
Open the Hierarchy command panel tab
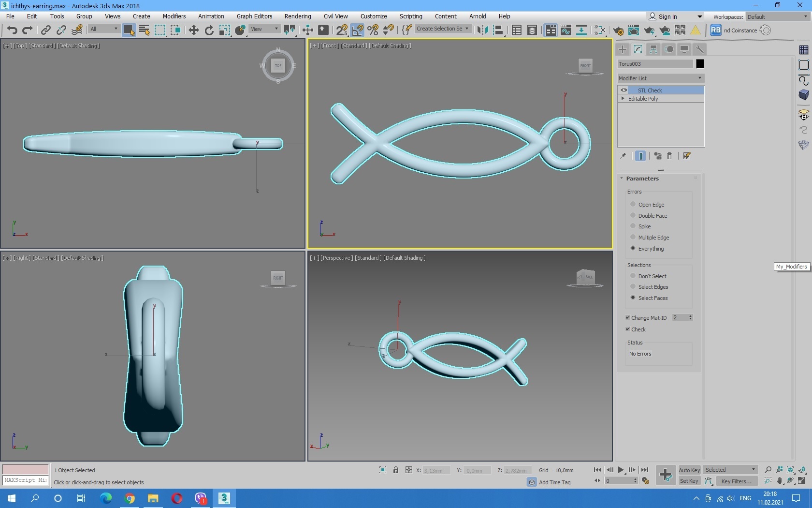653,49
